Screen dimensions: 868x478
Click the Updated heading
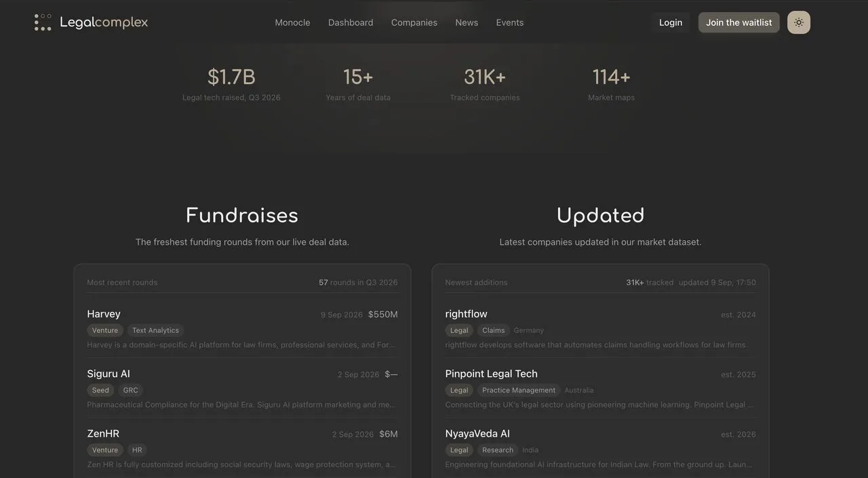pyautogui.click(x=600, y=215)
